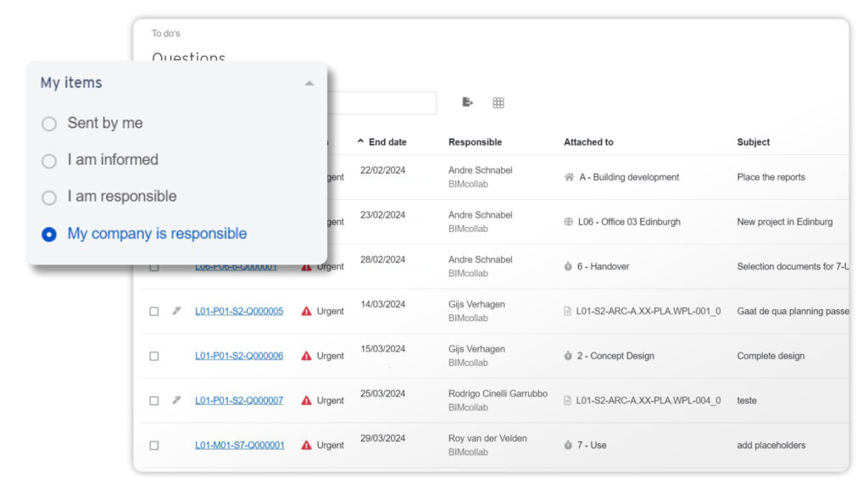This screenshot has width=868, height=488.
Task: Click the Attached to column header
Action: [x=588, y=142]
